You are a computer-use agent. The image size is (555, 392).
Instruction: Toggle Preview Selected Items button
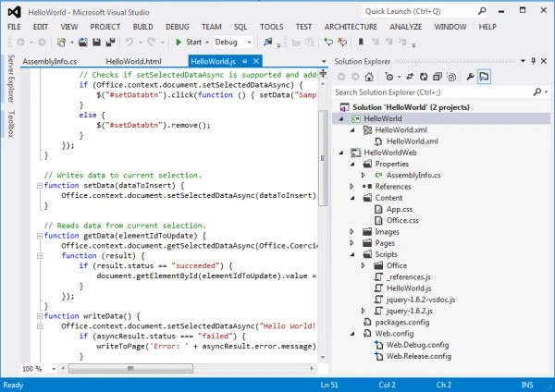[484, 77]
